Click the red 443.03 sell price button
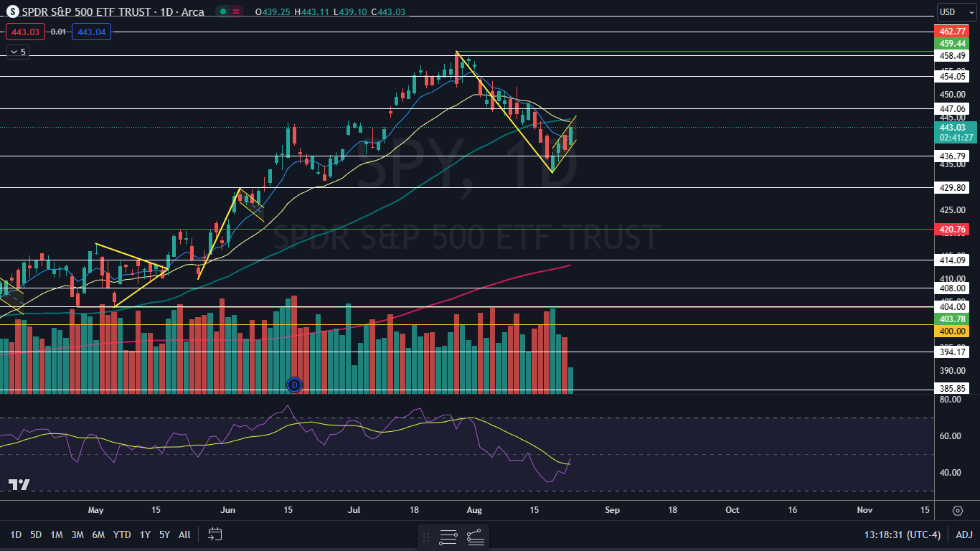The image size is (980, 551). coord(25,32)
